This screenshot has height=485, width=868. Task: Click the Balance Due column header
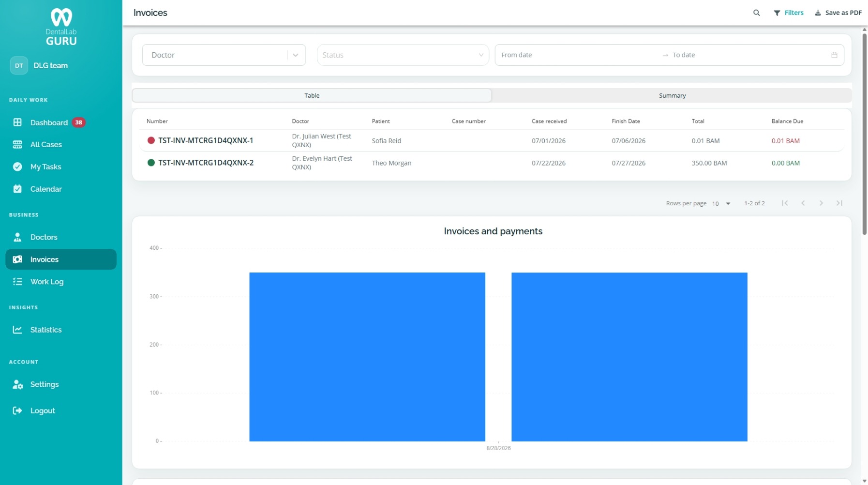[787, 121]
